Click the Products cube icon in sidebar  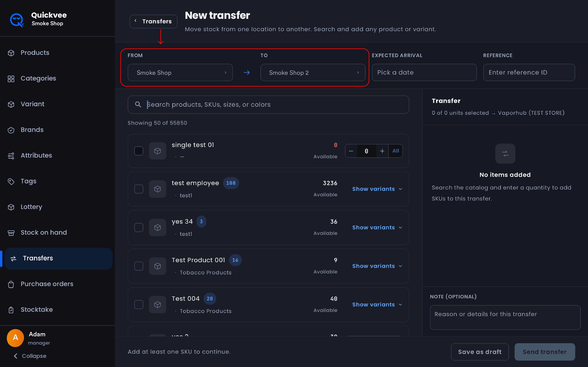click(11, 53)
